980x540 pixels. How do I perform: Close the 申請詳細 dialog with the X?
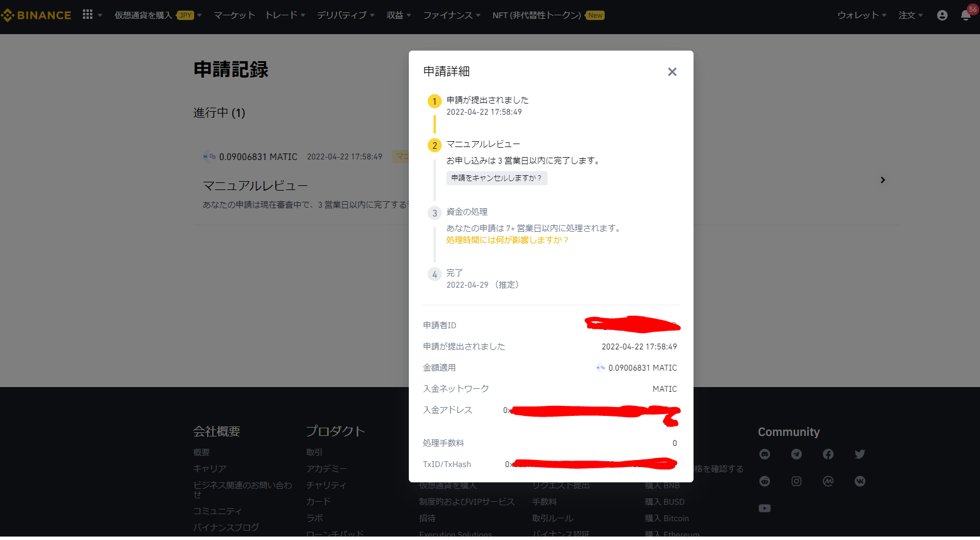672,71
